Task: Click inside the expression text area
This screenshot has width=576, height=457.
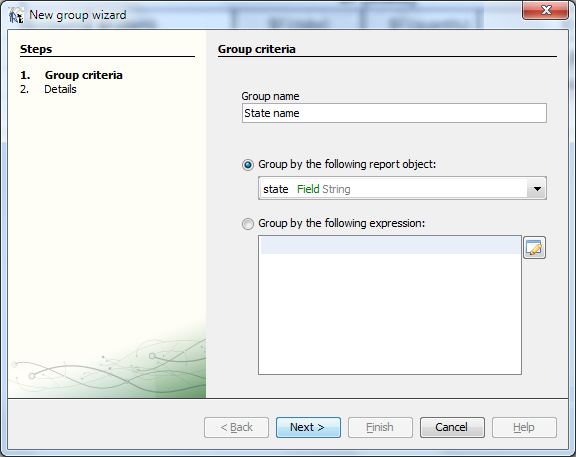Action: (390, 305)
